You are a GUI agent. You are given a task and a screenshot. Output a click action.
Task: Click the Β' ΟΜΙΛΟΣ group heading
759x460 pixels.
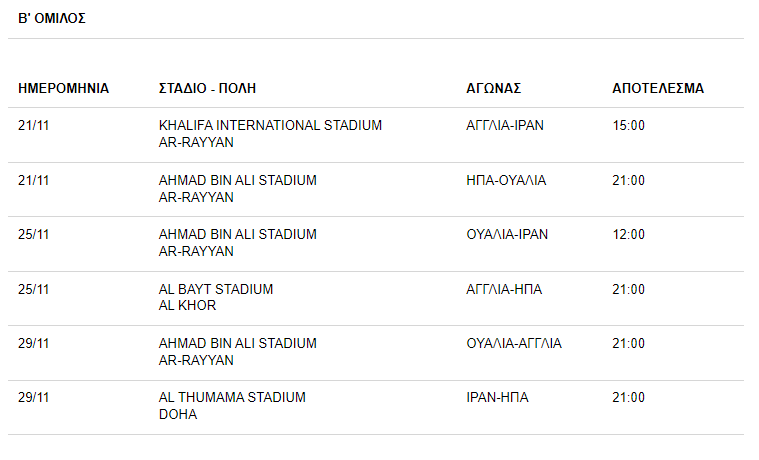[x=52, y=18]
